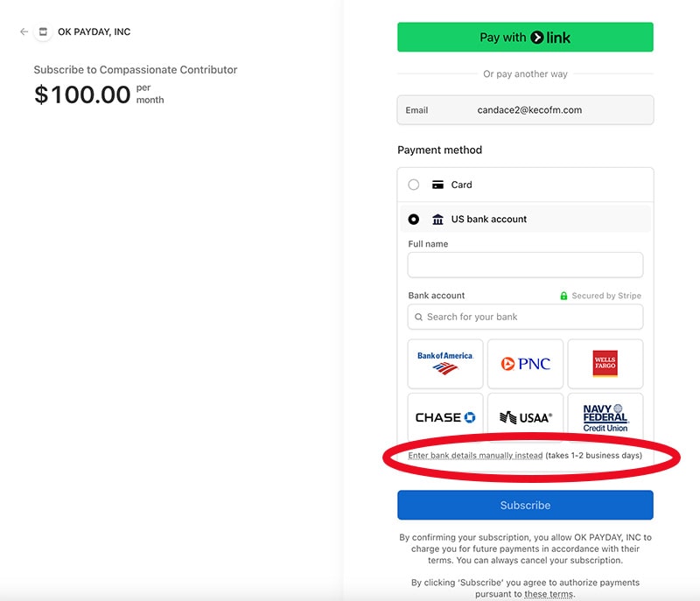The image size is (700, 601).
Task: Select the US bank account radio button
Action: [x=414, y=220]
